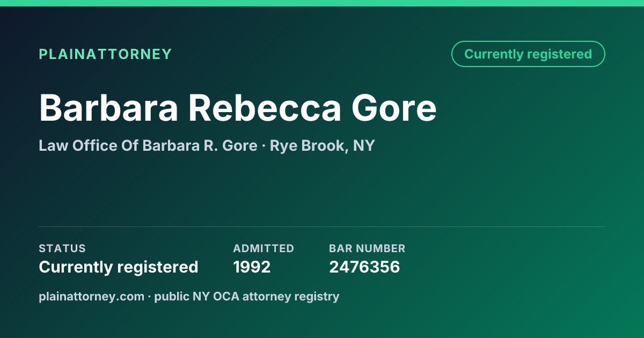
Task: Click the middle dot separator in subtitle
Action: pos(264,146)
